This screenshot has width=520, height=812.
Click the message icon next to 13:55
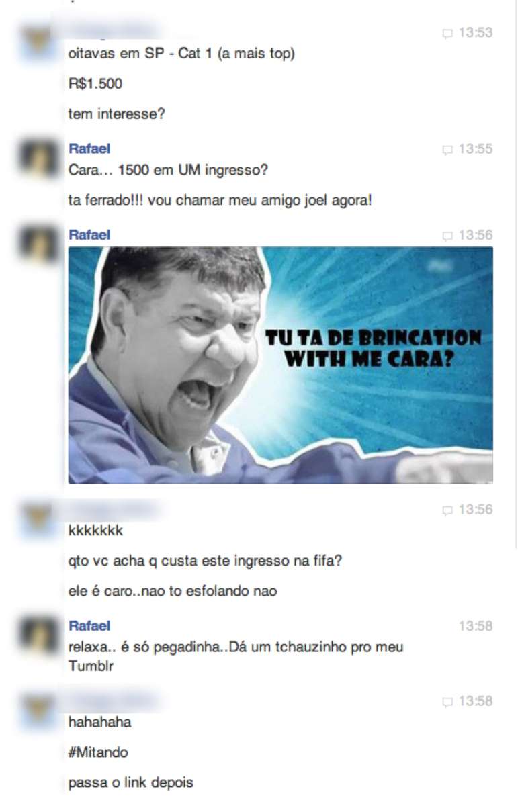click(x=448, y=149)
